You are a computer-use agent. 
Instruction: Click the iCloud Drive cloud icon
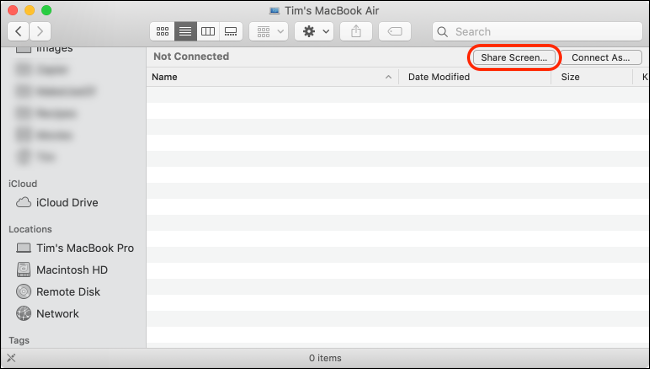click(23, 202)
